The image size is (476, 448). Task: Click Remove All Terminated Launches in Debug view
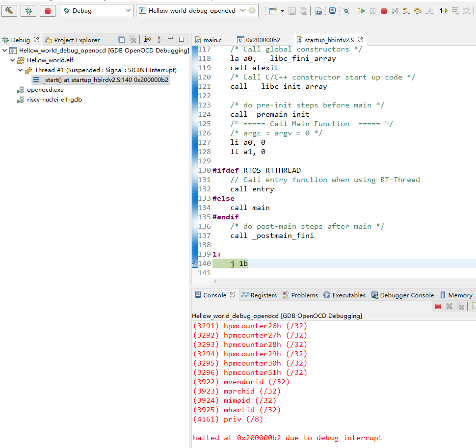coord(132,39)
